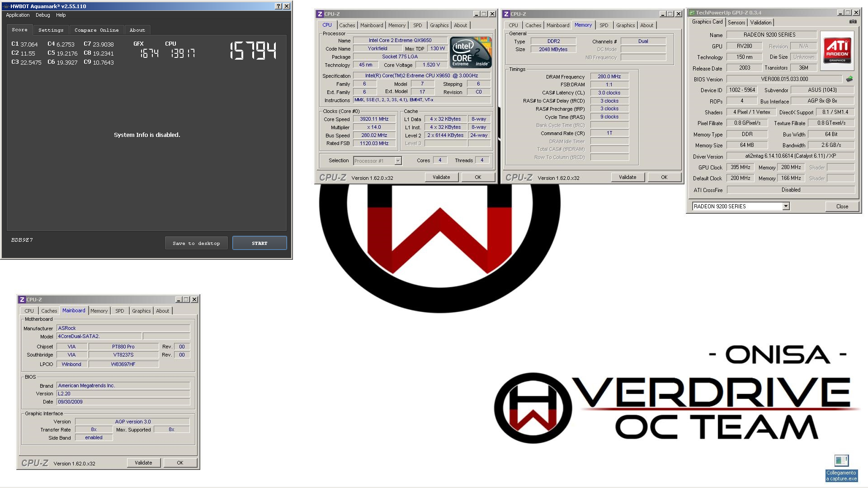The height and width of the screenshot is (488, 868).
Task: Click the Chipset PT880 Pro value
Action: pos(123,347)
